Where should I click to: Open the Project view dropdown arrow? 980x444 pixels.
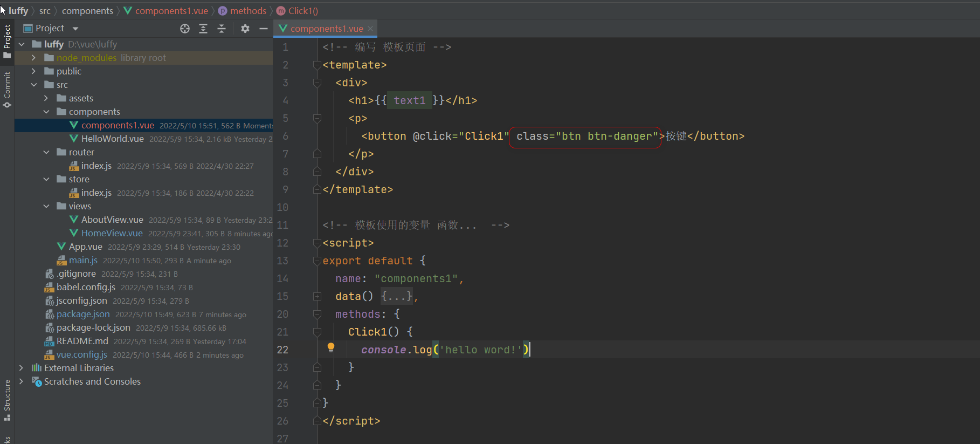(75, 29)
